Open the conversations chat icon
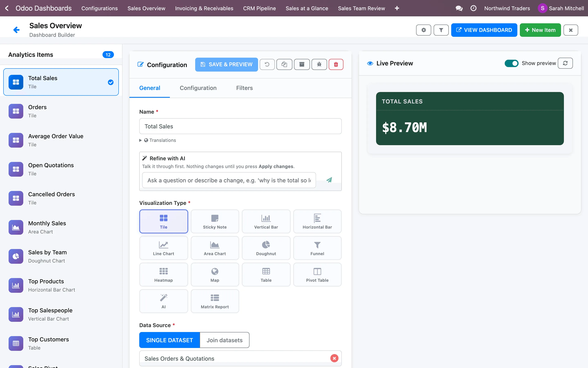Screen dimensions: 588x368 click(x=459, y=8)
